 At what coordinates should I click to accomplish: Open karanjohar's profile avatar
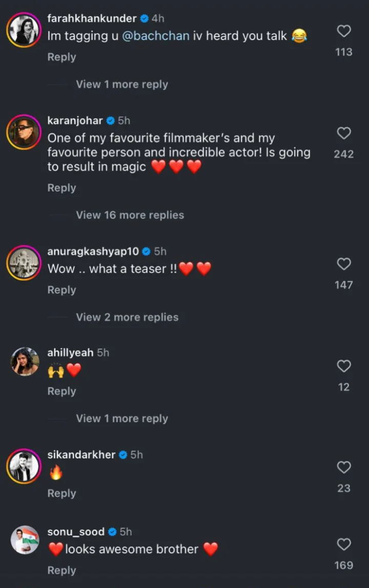click(x=24, y=133)
